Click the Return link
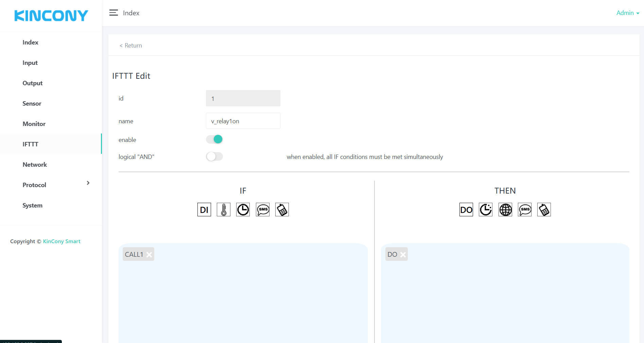Viewport: 644px width, 343px height. pos(131,46)
